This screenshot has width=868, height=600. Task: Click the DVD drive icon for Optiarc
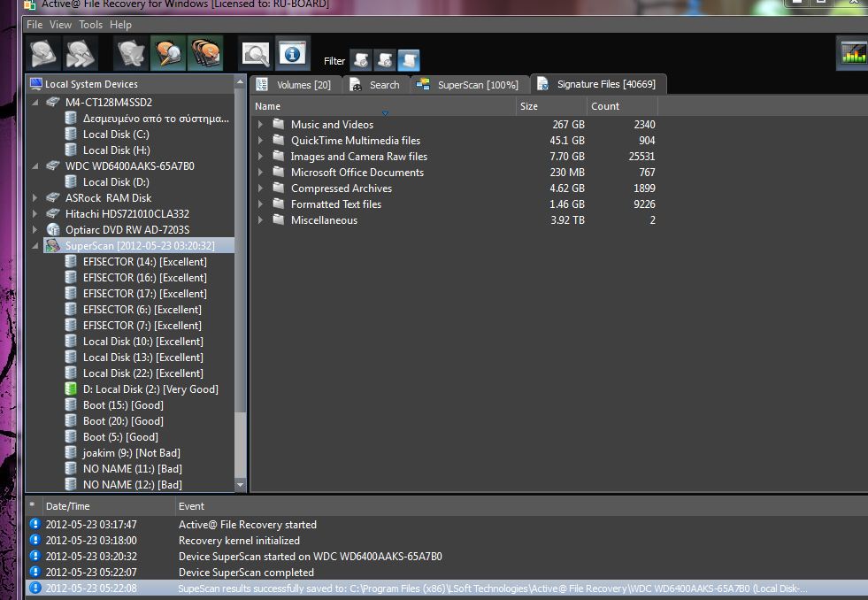coord(52,230)
